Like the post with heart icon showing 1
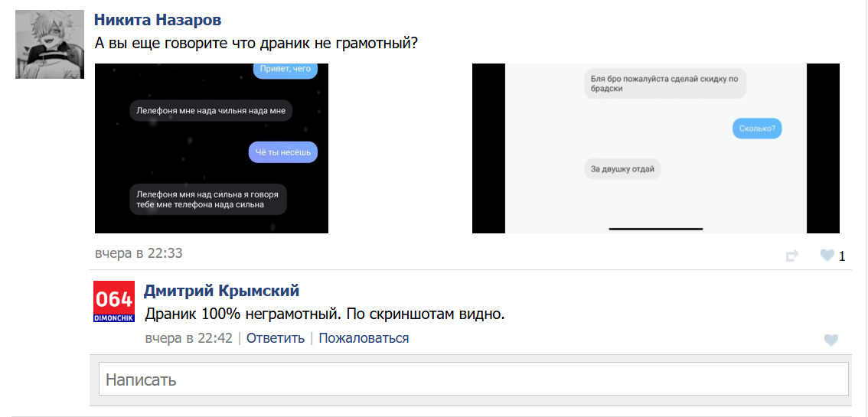Viewport: 868px width, 417px height. (827, 256)
